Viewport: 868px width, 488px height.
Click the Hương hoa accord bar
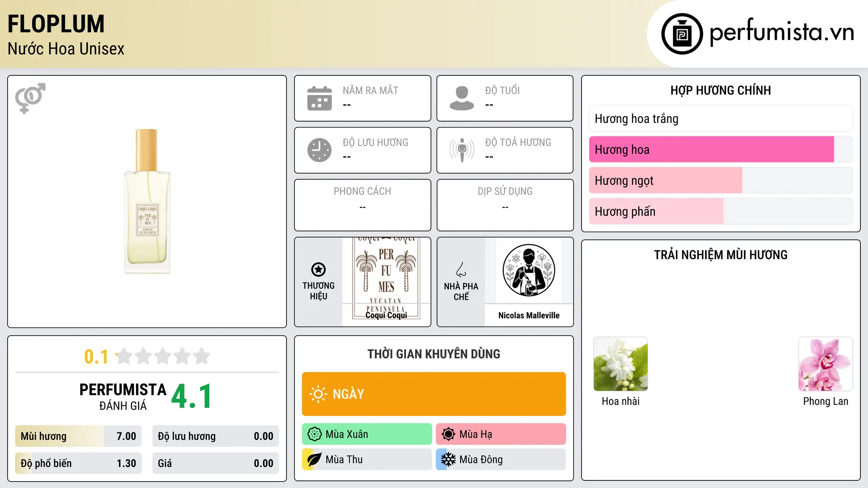pyautogui.click(x=721, y=150)
